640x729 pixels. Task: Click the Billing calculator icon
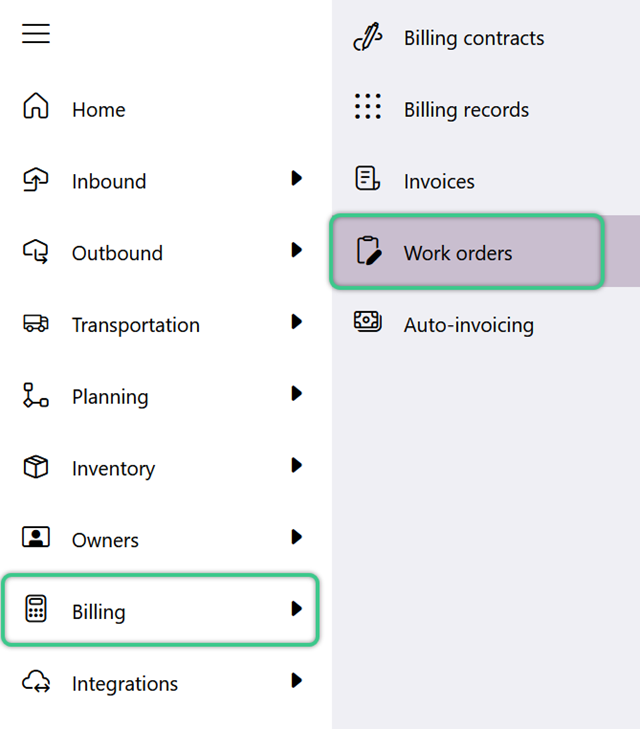[36, 609]
